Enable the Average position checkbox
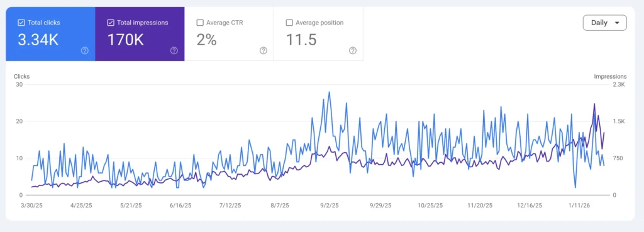 pyautogui.click(x=289, y=23)
